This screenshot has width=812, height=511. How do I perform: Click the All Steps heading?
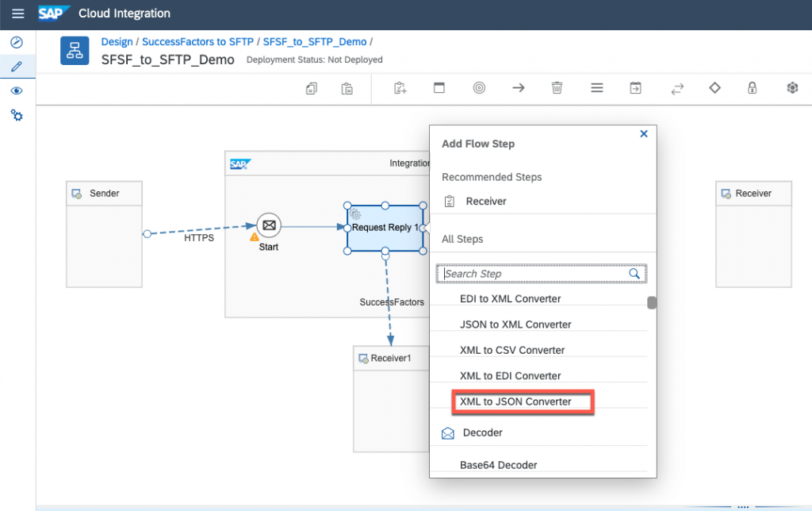tap(462, 239)
